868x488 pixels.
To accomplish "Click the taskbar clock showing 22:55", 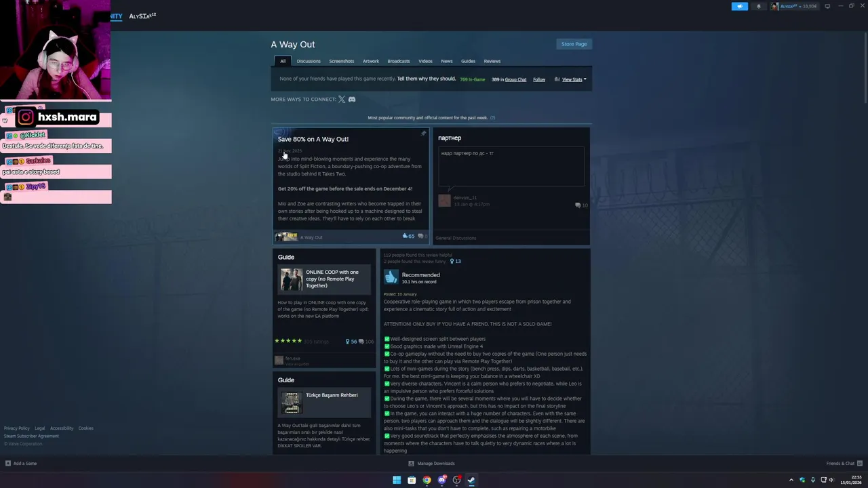I will pyautogui.click(x=851, y=480).
